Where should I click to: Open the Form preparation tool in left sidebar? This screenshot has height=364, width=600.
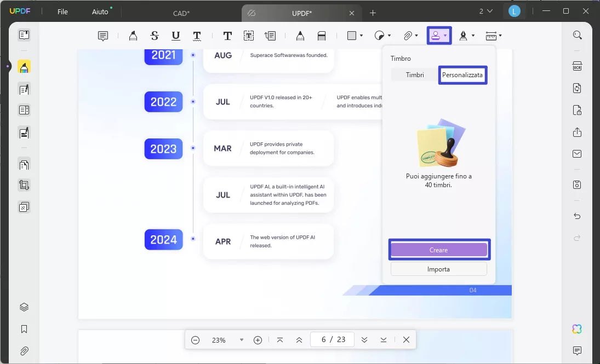[x=24, y=110]
